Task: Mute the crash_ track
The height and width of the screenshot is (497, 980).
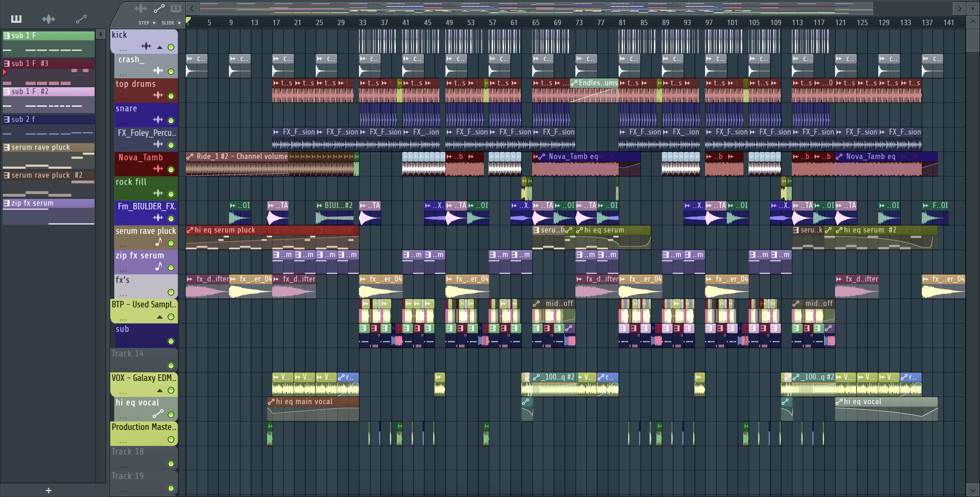Action: click(171, 71)
